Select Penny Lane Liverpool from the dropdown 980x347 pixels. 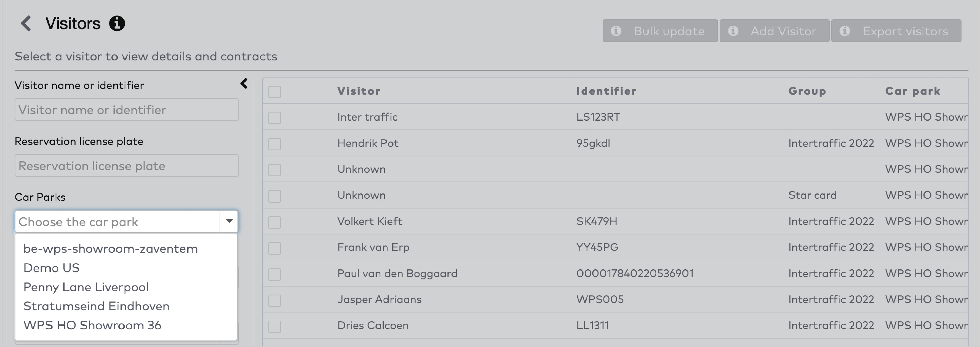pyautogui.click(x=86, y=287)
